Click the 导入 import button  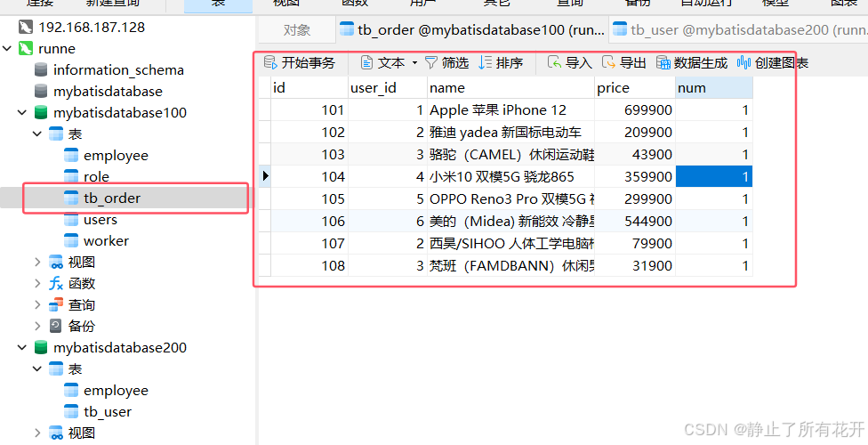(x=569, y=62)
